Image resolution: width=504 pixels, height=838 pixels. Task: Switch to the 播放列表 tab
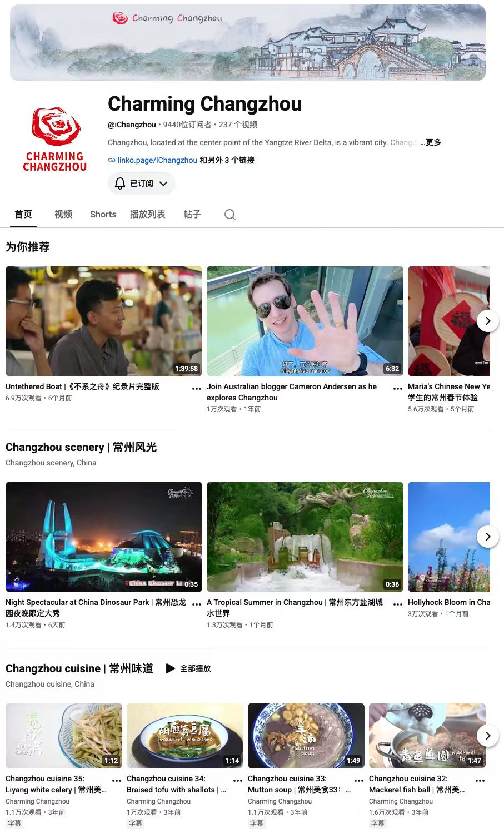(x=148, y=214)
